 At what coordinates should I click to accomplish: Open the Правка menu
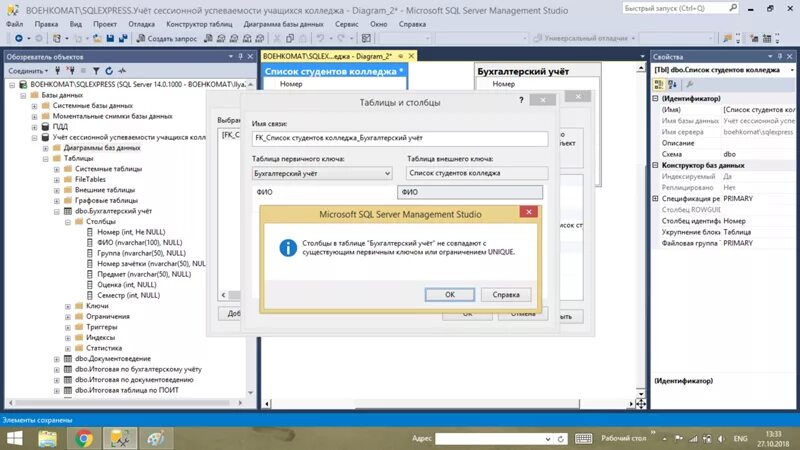click(x=46, y=24)
